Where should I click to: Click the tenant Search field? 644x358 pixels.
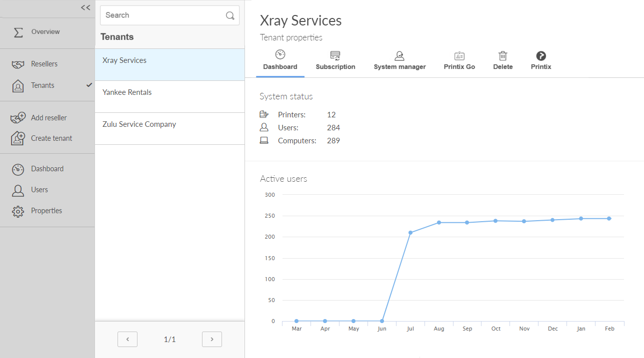[162, 15]
